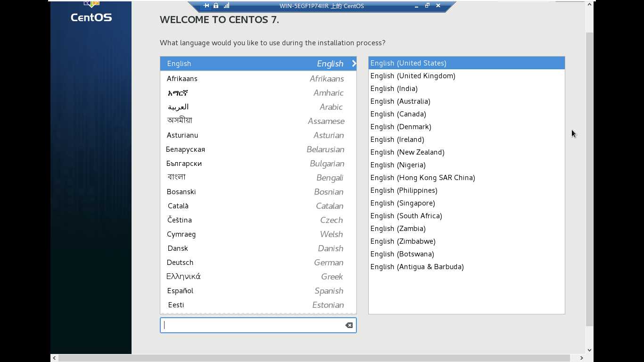Choose English (Antigua & Barbuda) locale
644x362 pixels.
(x=467, y=267)
